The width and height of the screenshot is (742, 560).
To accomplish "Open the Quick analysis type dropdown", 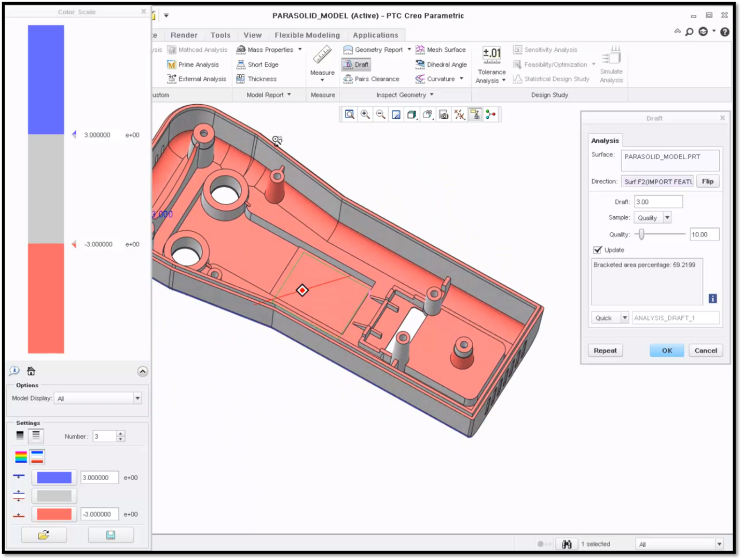I will pyautogui.click(x=625, y=318).
